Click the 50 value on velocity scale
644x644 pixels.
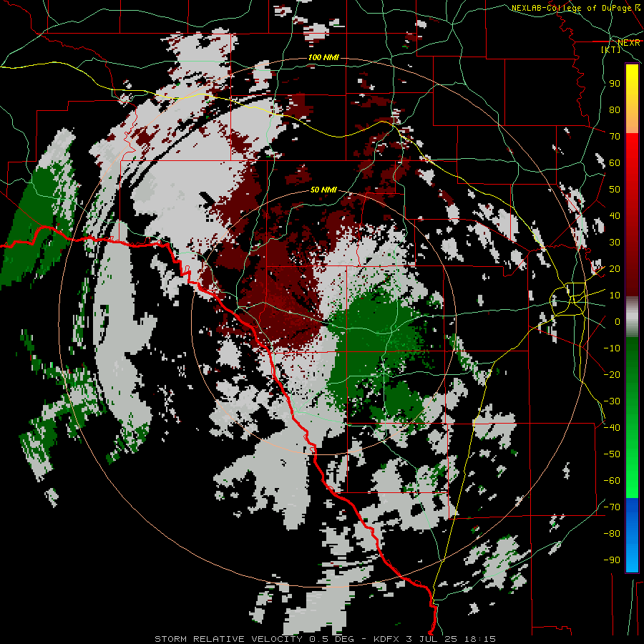click(x=615, y=190)
